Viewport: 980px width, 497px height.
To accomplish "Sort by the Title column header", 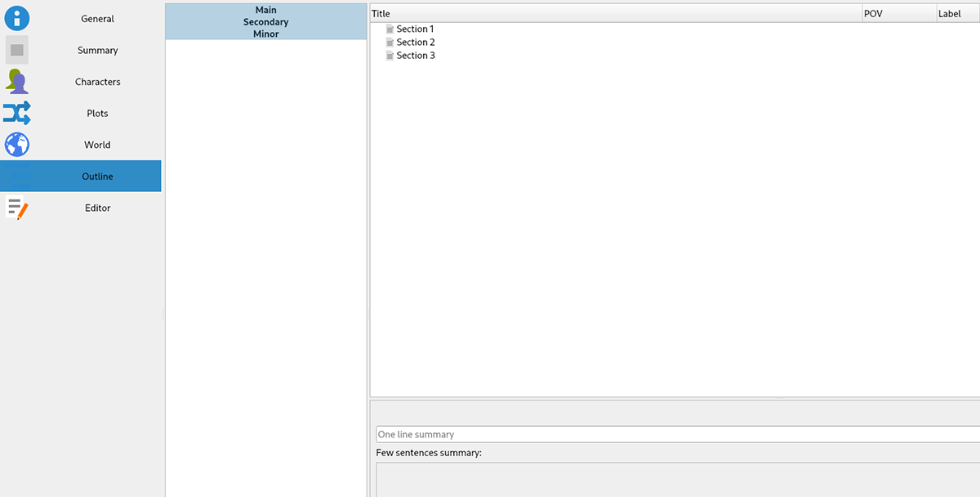I will (x=616, y=14).
